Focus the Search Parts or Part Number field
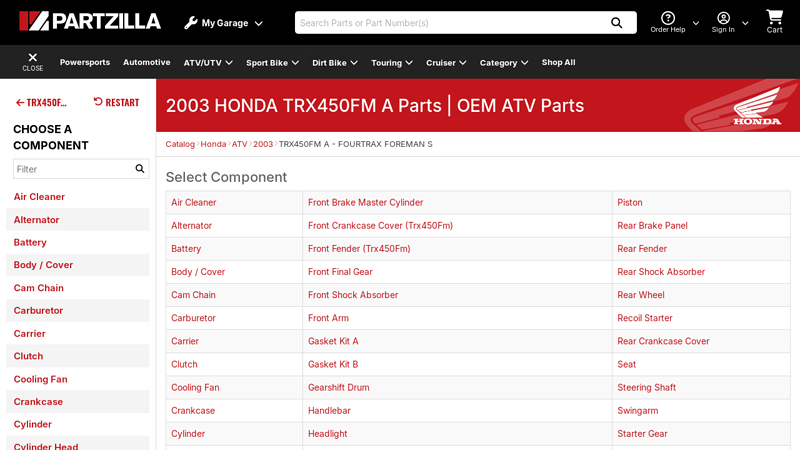This screenshot has width=800, height=450. (x=452, y=23)
